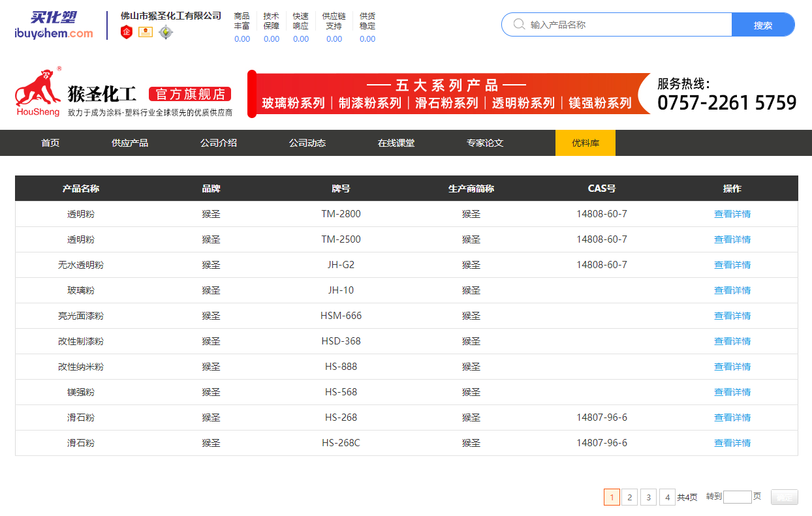Click the 产品名称 column header
The image size is (812, 516).
(81, 189)
